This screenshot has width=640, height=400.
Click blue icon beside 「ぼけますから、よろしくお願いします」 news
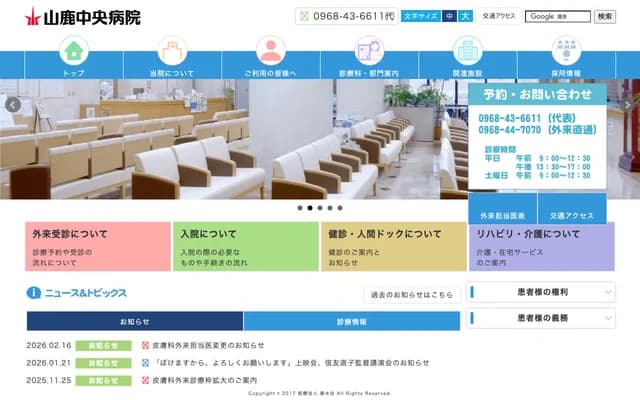[145, 363]
